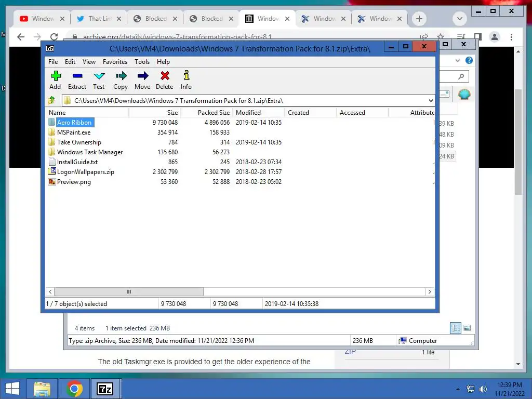
Task: Click the clock in the taskbar
Action: [510, 389]
